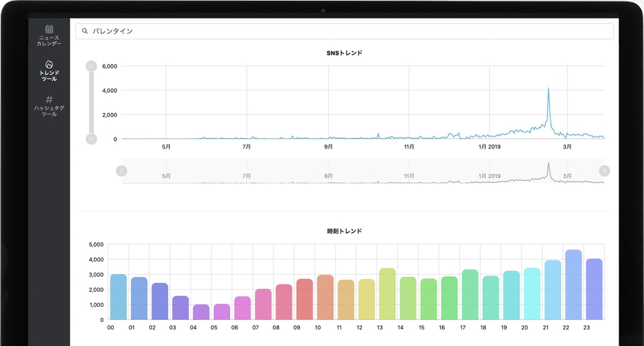Click the top handle of the vertical zoom slider
644x346 pixels.
91,66
